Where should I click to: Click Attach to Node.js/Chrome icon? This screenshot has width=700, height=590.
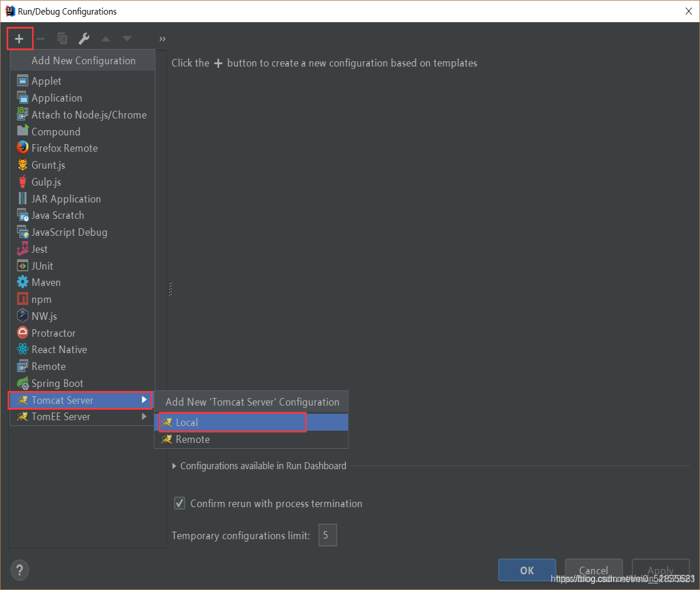[x=23, y=114]
